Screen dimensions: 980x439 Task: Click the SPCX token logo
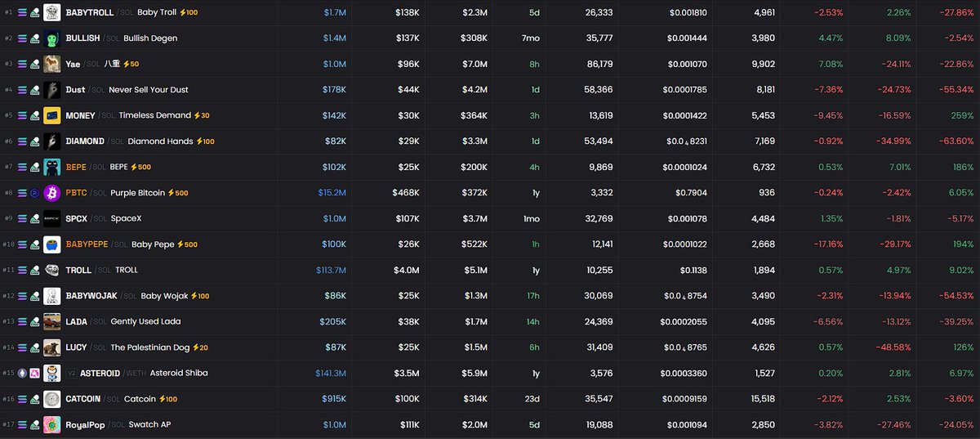52,218
